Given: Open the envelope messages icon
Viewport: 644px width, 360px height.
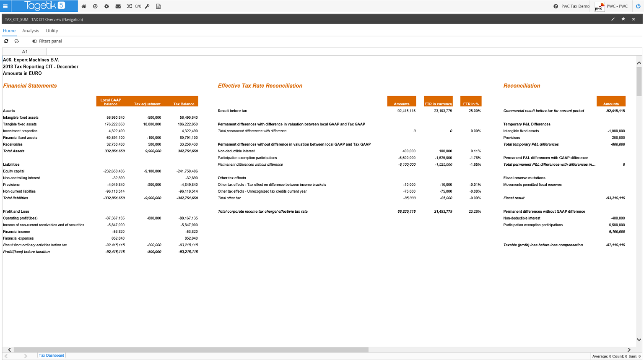Looking at the screenshot, I should (x=118, y=6).
